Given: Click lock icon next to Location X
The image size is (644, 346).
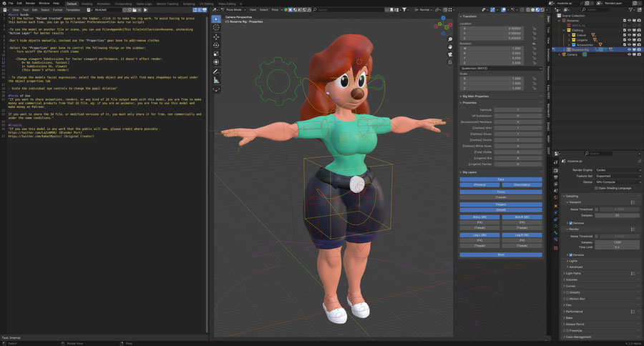Looking at the screenshot, I should pyautogui.click(x=535, y=29).
